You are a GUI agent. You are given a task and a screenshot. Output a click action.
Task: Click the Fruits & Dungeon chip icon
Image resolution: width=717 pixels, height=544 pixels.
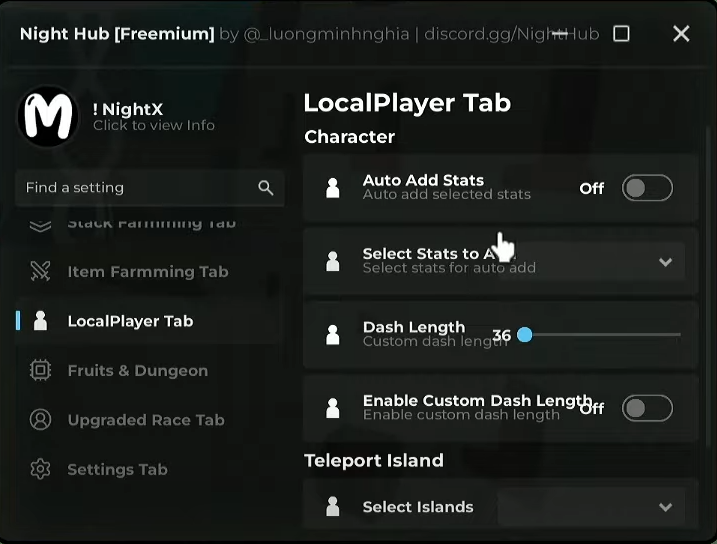[x=40, y=371]
